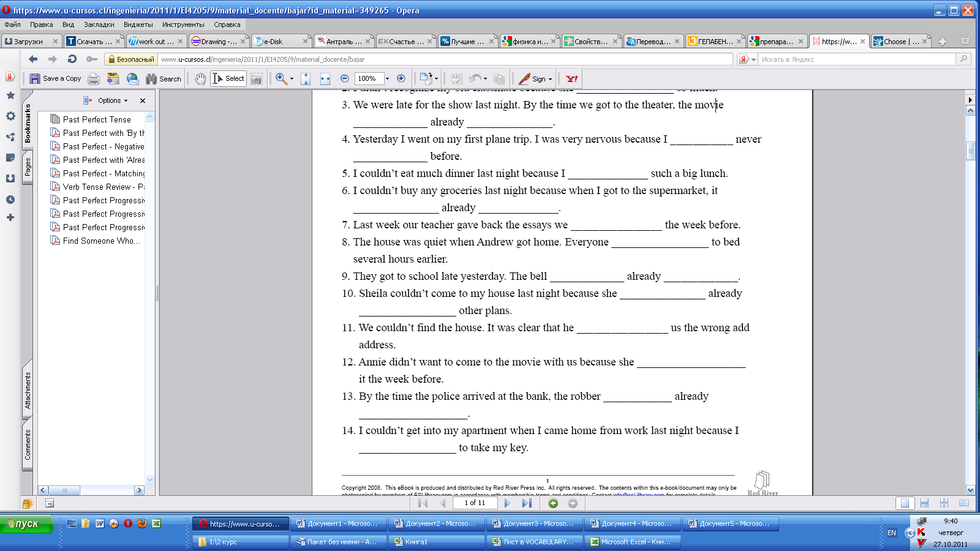Click the Print icon in the PDF toolbar
This screenshot has width=980, height=551.
click(94, 78)
